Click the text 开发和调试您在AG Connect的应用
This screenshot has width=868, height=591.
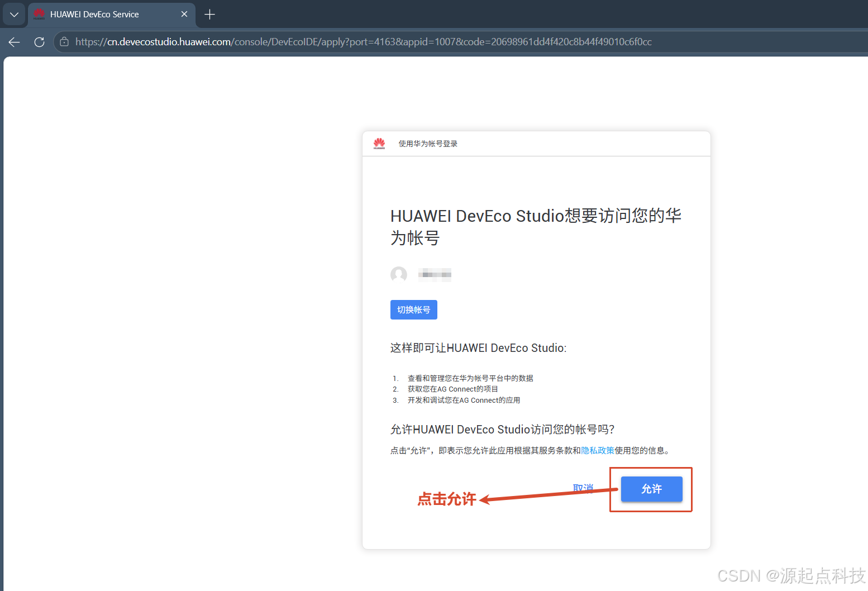[x=464, y=400]
